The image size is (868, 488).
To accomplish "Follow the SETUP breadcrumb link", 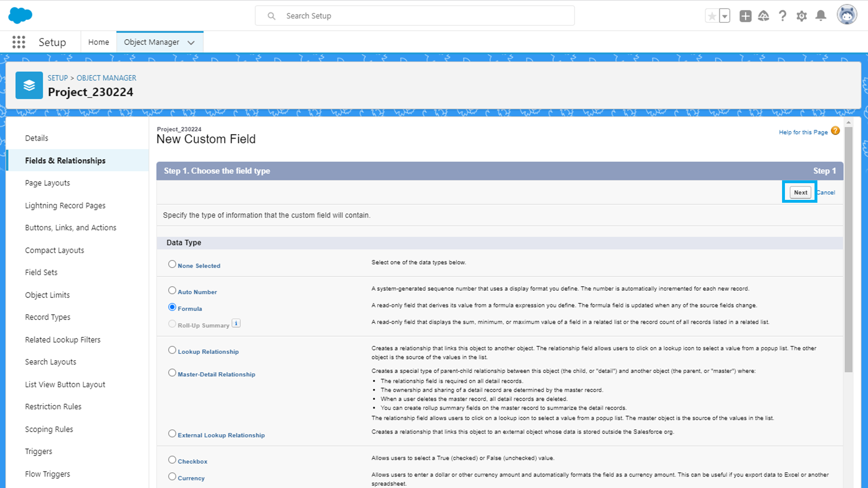I will (x=57, y=78).
